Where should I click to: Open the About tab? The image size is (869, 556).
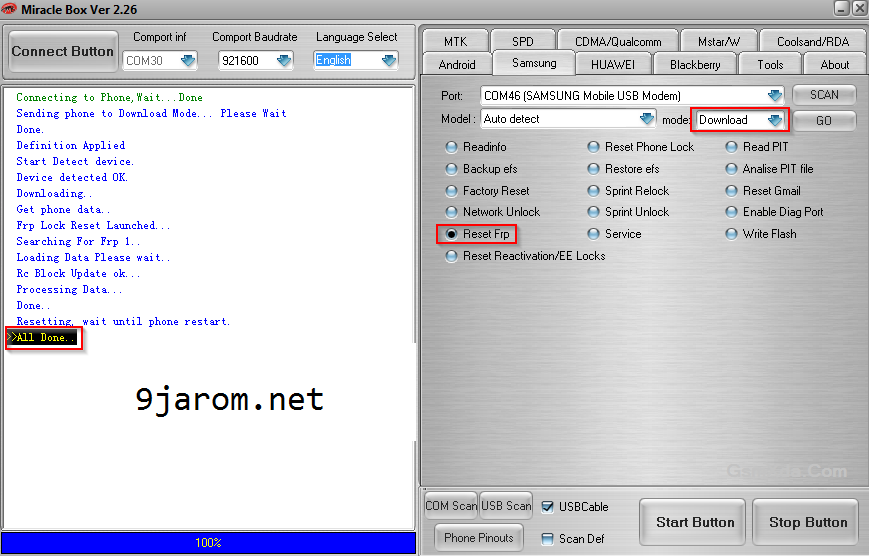pyautogui.click(x=835, y=64)
